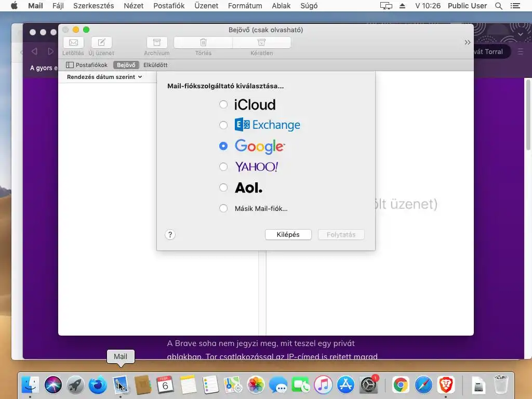Click Public User in menu bar
Image resolution: width=532 pixels, height=399 pixels.
pyautogui.click(x=467, y=6)
